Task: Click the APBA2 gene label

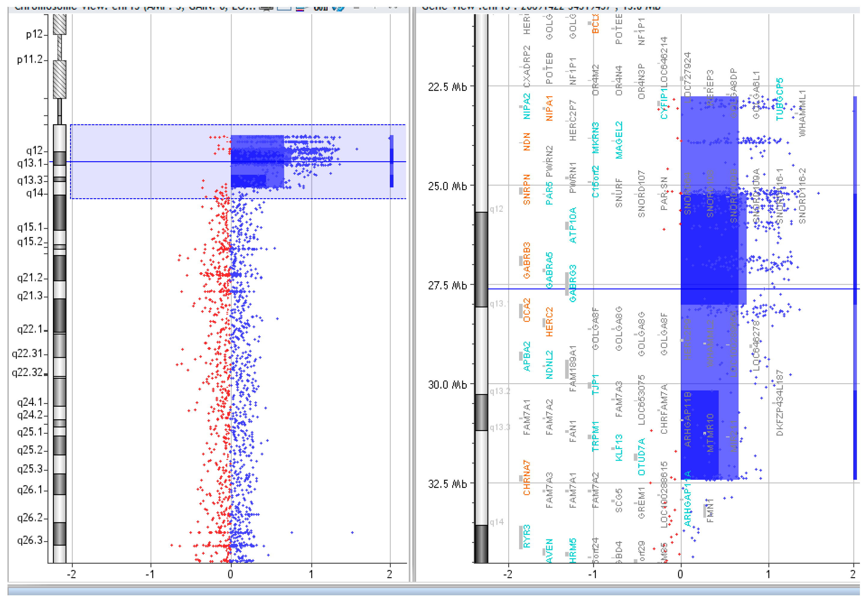Action: click(526, 357)
